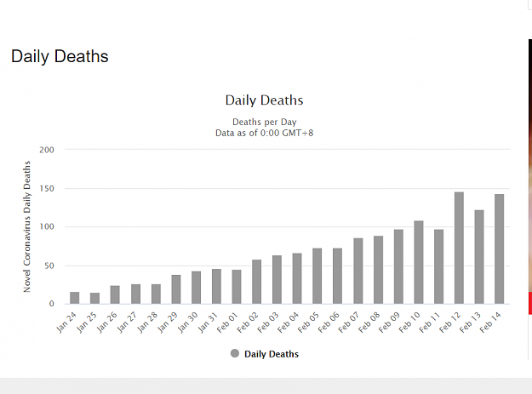This screenshot has height=394, width=532.
Task: Click the Feb 10 bar
Action: (x=419, y=262)
